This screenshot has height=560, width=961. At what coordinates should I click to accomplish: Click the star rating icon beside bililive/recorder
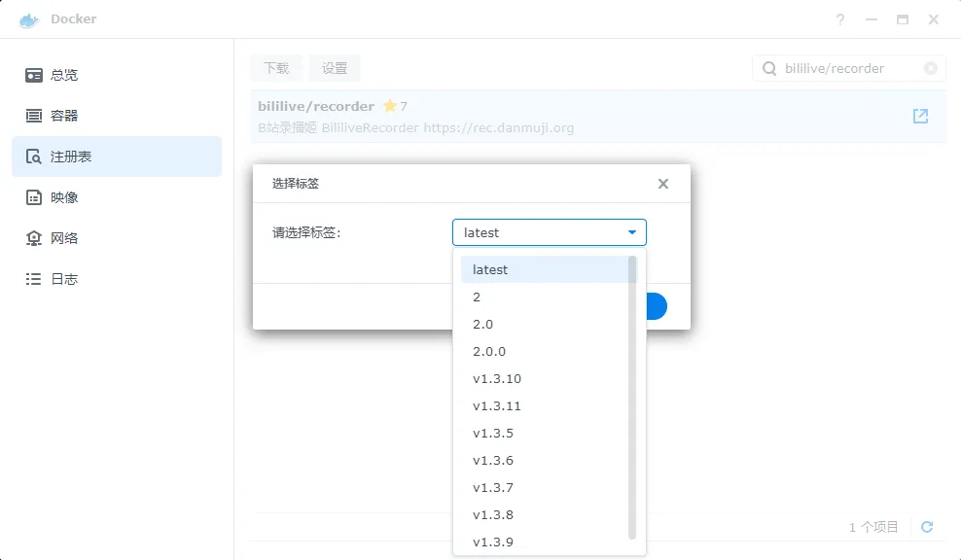pos(390,106)
